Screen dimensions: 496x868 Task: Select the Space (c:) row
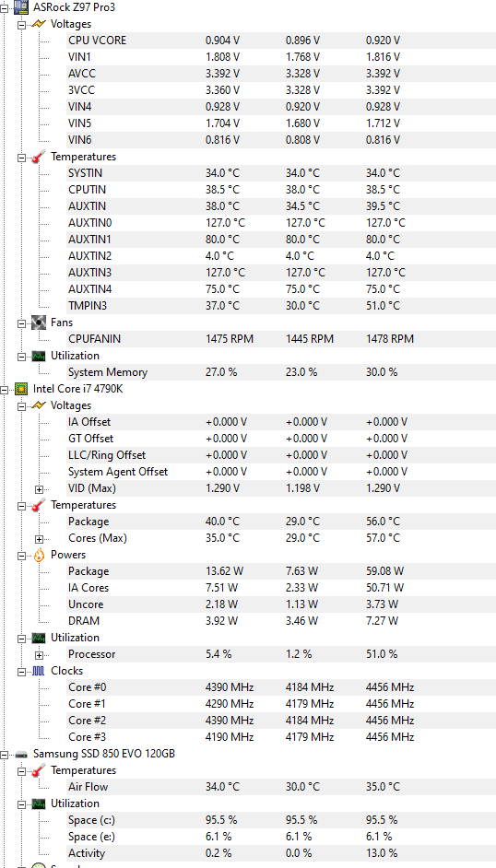(280, 820)
